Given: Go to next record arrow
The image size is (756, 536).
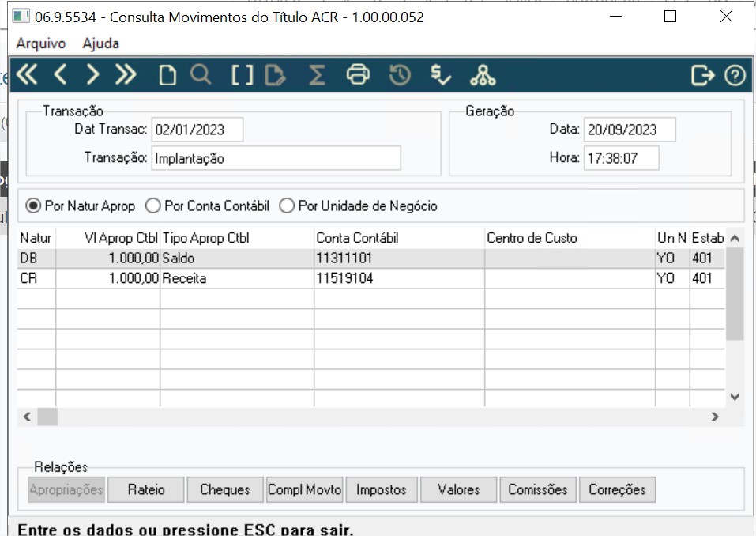Looking at the screenshot, I should click(x=92, y=75).
